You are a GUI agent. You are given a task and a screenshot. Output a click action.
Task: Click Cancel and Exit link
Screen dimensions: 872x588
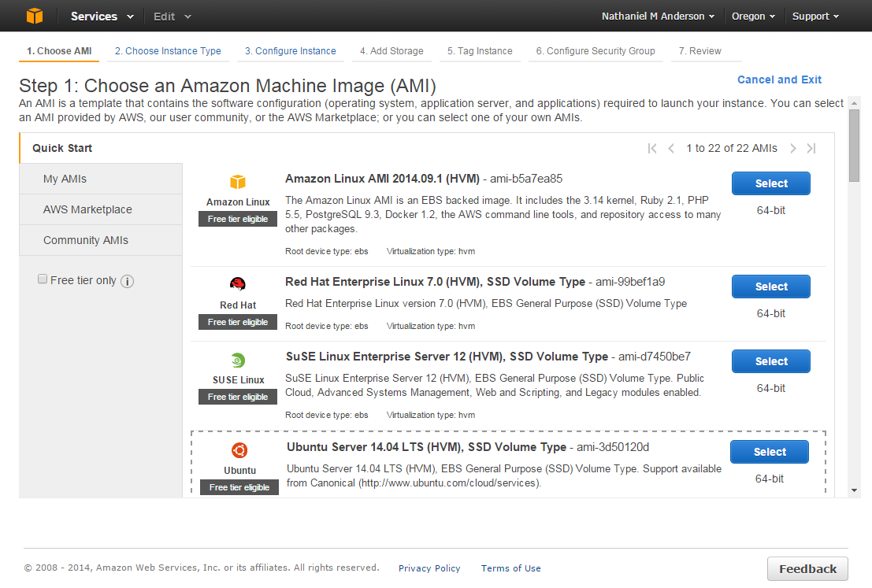(779, 80)
